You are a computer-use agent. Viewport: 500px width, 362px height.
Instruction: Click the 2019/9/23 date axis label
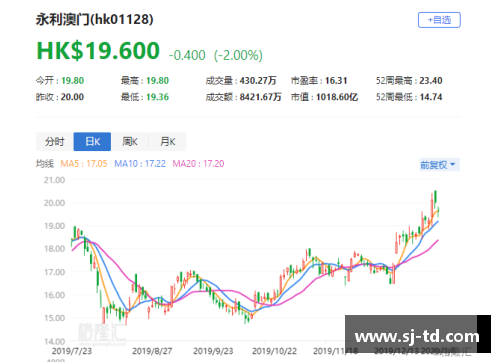tap(213, 351)
